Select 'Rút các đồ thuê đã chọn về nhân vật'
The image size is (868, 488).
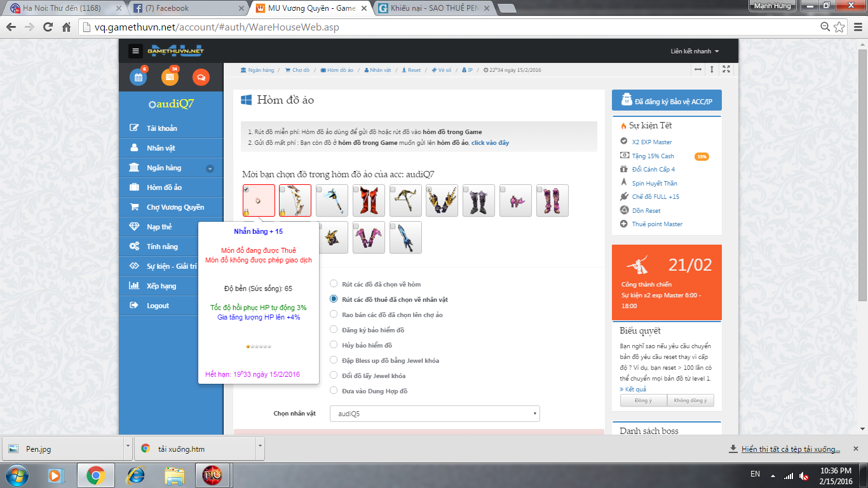[x=334, y=299]
